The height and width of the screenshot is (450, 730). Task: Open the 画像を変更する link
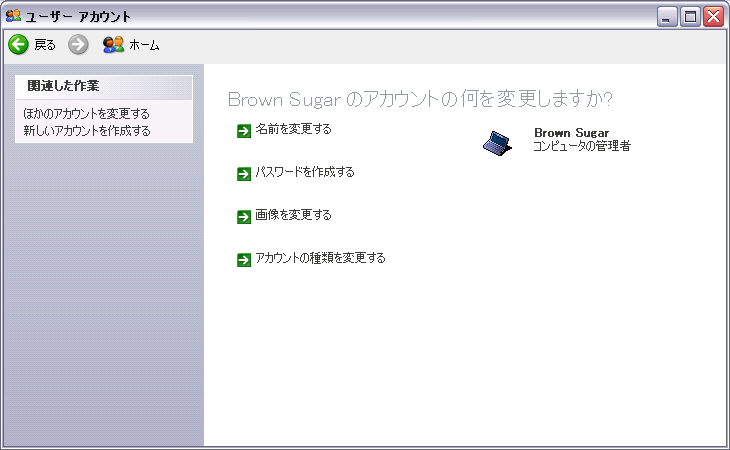[293, 215]
